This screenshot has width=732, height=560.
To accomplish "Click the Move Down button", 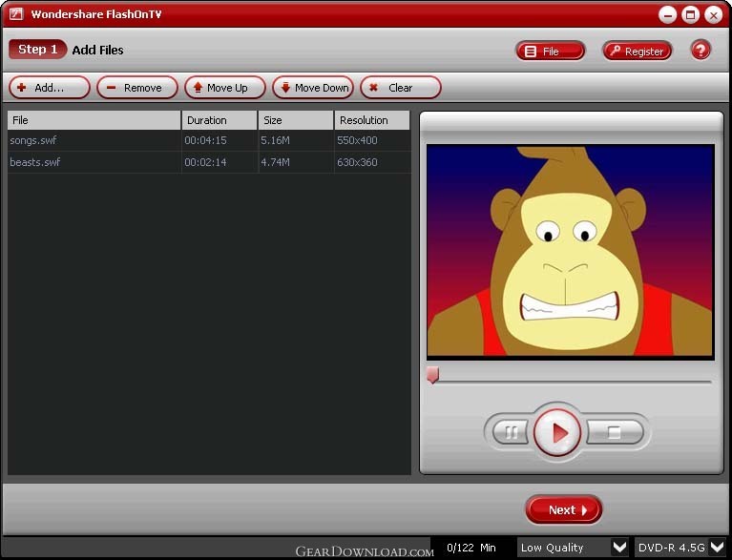I will [313, 88].
